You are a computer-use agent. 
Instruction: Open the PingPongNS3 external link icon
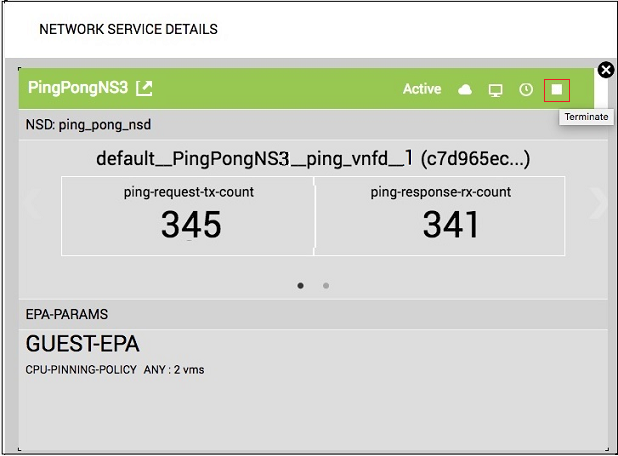tap(145, 88)
